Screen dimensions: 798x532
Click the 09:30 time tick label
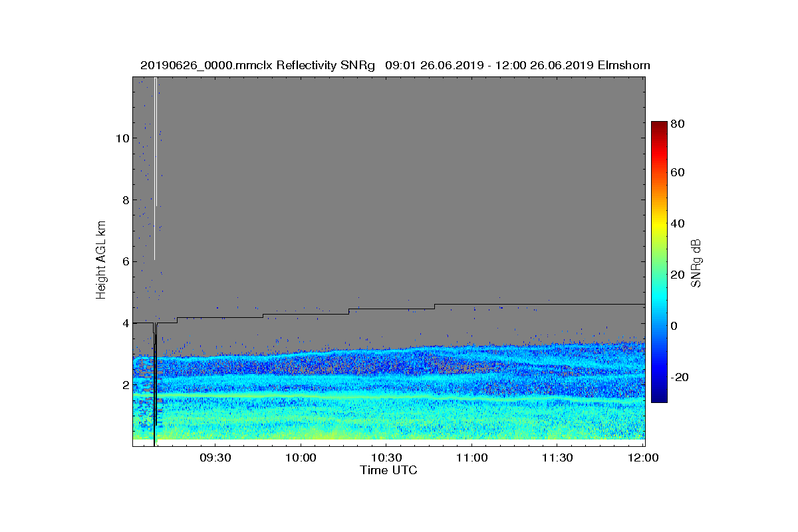pyautogui.click(x=215, y=458)
